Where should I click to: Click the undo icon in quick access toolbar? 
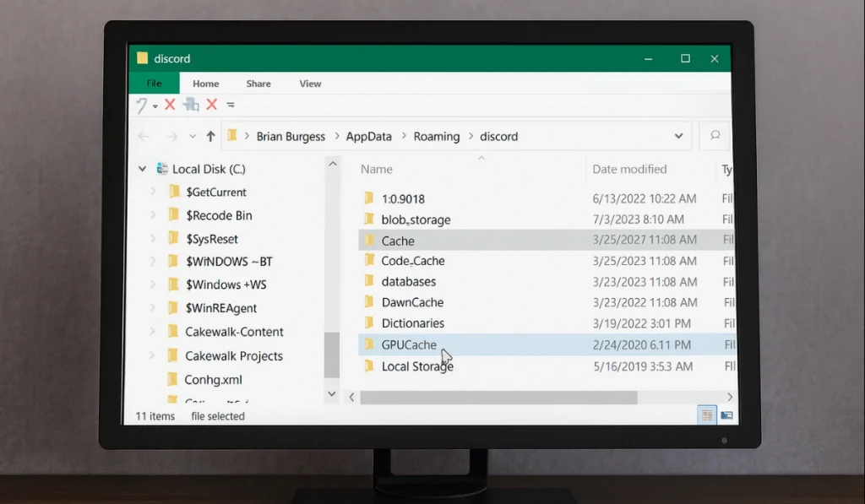point(142,105)
